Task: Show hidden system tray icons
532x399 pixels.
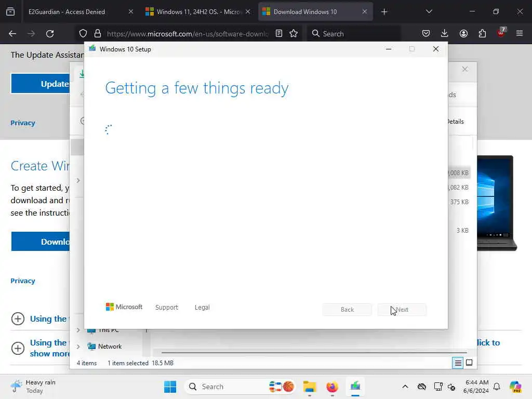Action: click(x=405, y=387)
